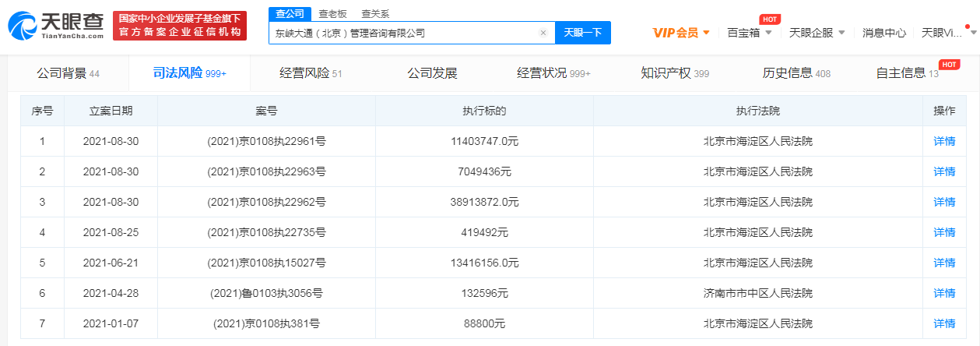Open the VIP会员 dropdown menu
This screenshot has width=980, height=346.
(680, 33)
